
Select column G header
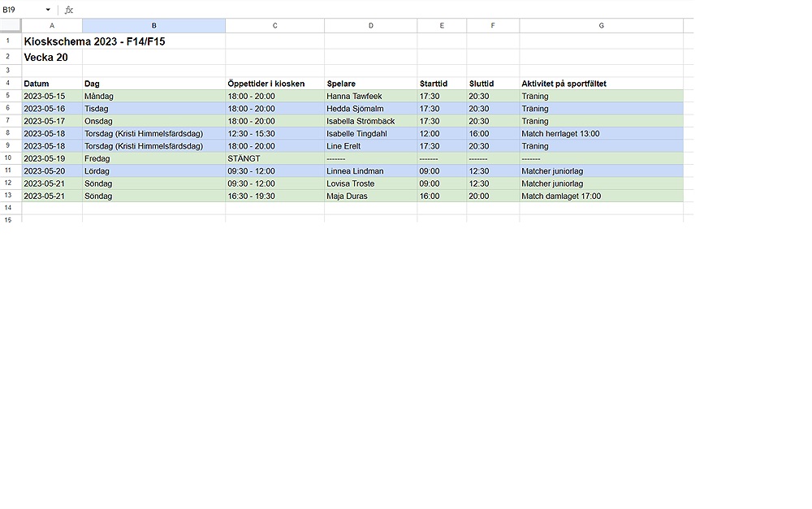(601, 26)
